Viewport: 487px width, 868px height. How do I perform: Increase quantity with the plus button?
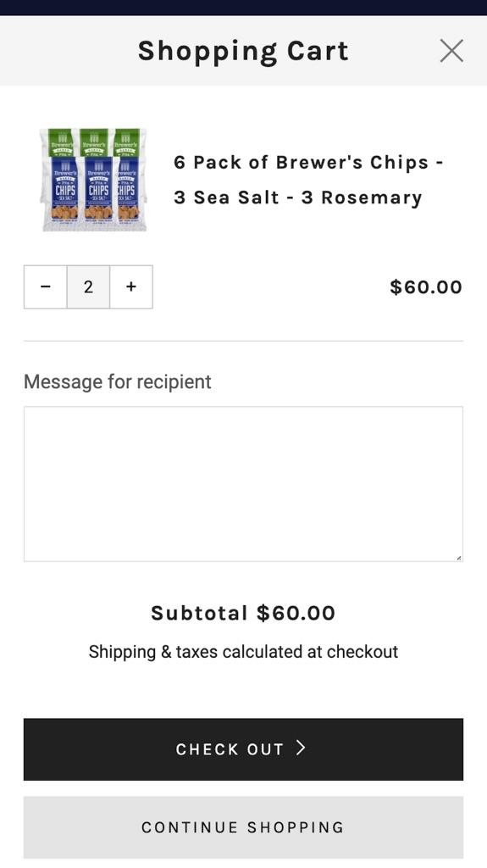coord(131,287)
